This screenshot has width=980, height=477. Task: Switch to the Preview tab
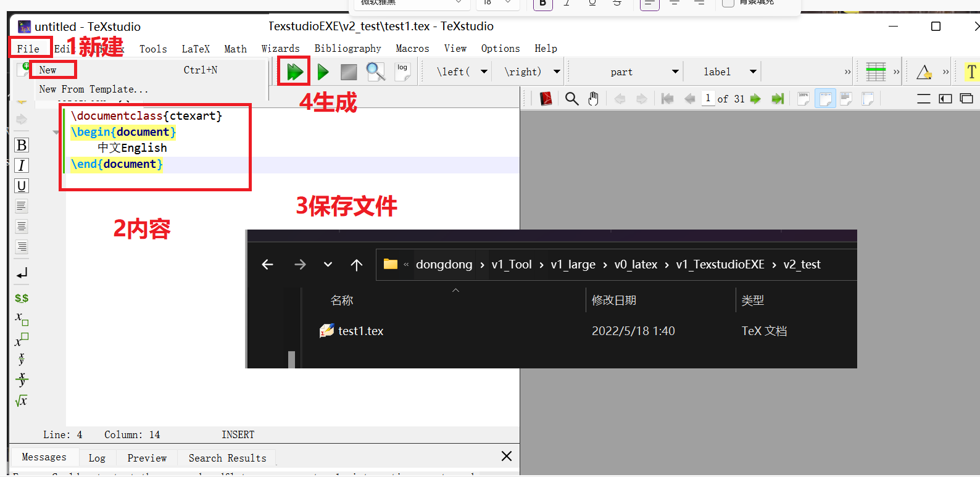tap(147, 458)
